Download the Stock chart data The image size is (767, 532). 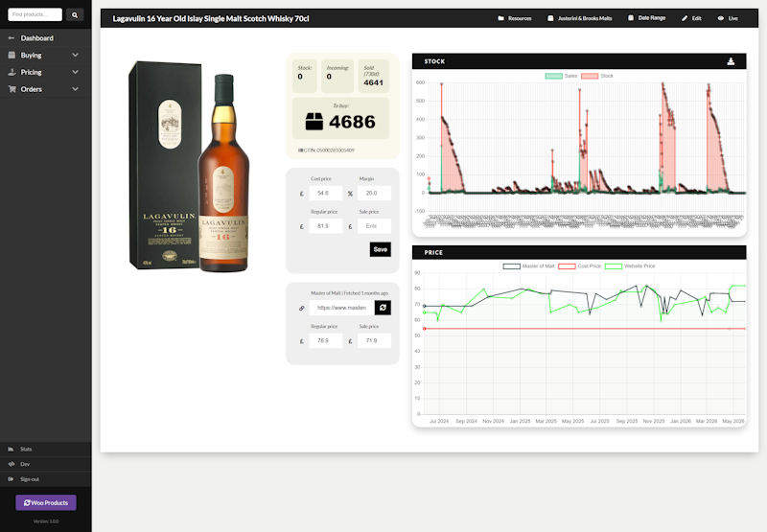tap(731, 61)
